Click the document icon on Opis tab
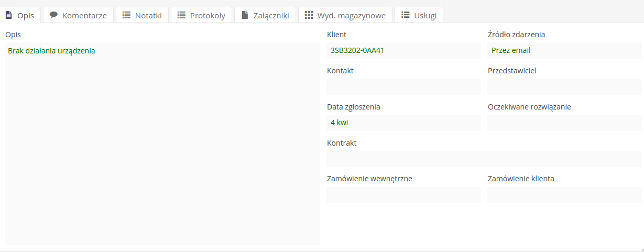 click(9, 15)
